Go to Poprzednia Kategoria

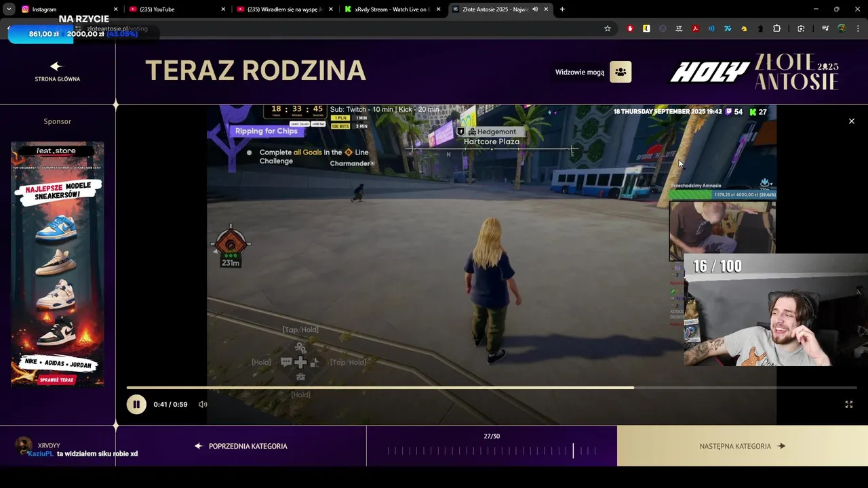pos(241,446)
